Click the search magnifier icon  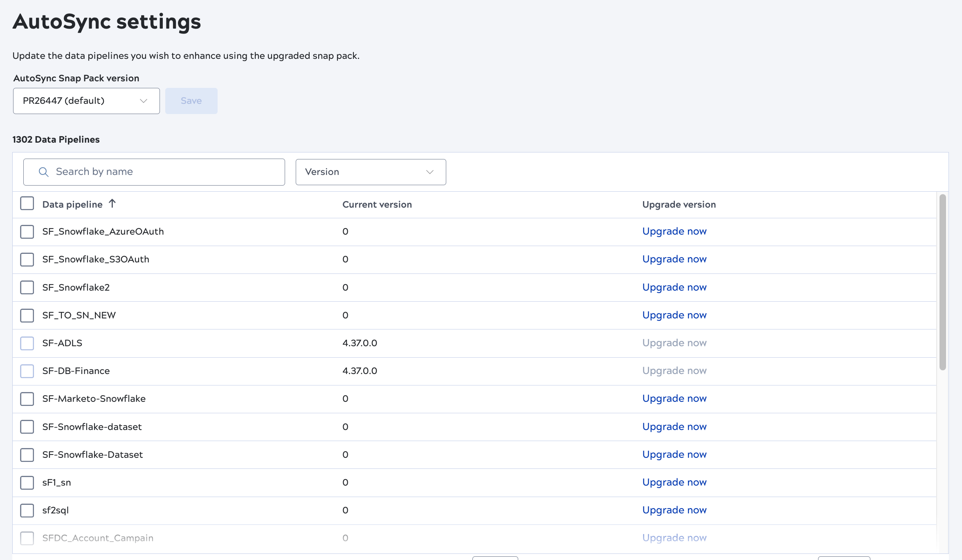(x=44, y=172)
